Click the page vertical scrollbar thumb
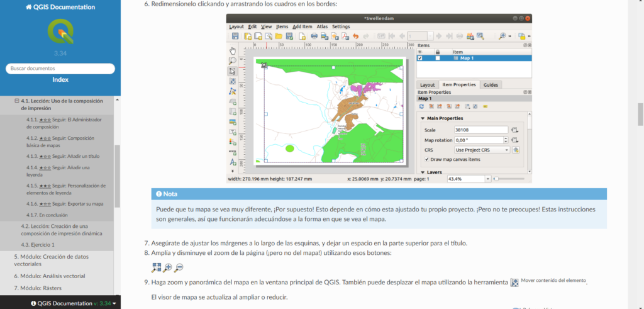Image resolution: width=644 pixels, height=309 pixels. click(x=640, y=115)
